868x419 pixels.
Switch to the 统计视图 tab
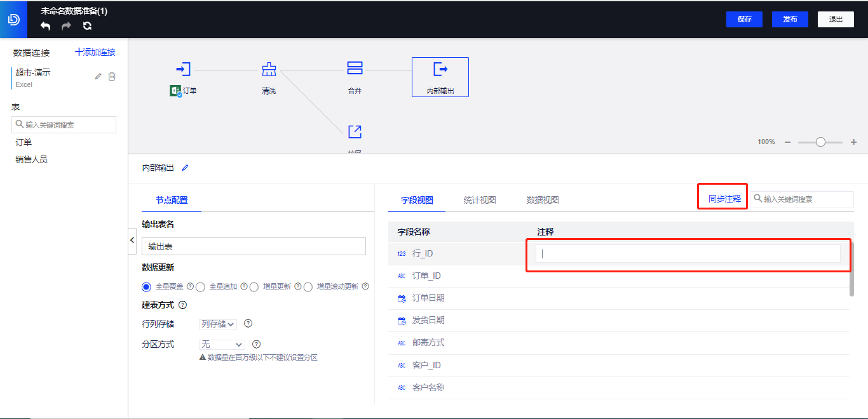click(479, 199)
